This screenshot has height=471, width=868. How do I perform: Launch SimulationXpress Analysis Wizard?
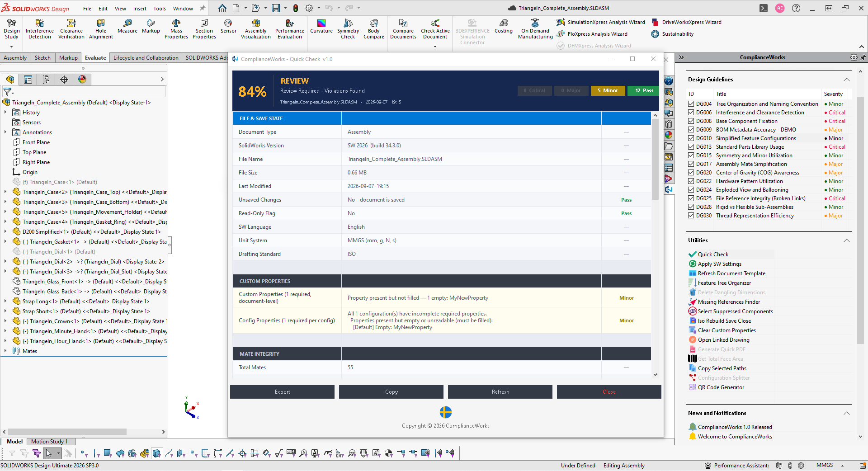click(601, 22)
